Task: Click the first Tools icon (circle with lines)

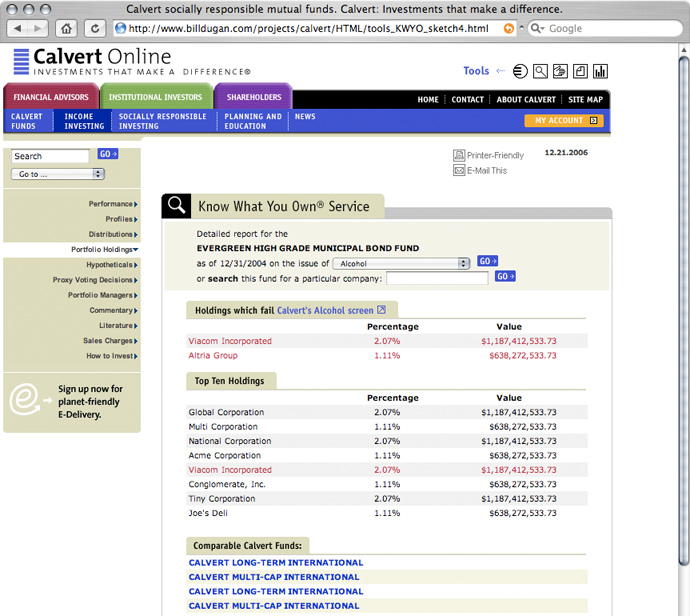Action: coord(520,71)
